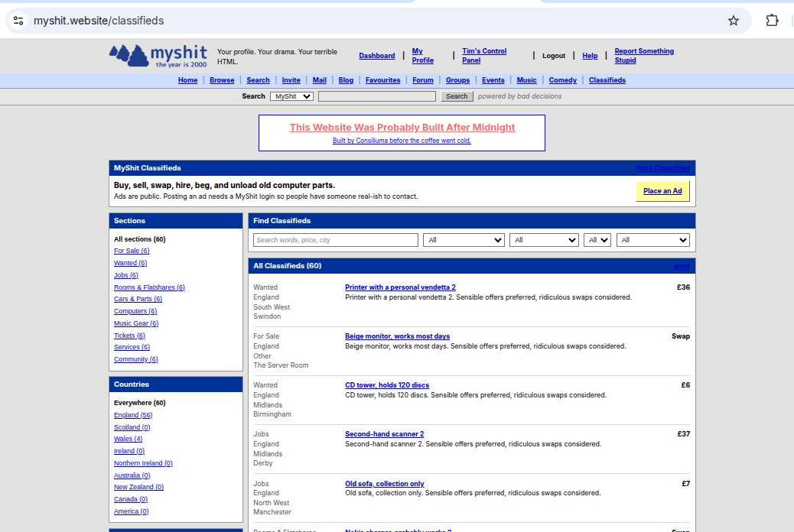This screenshot has width=794, height=532.
Task: Click the post link in All Classifieds header
Action: pos(682,266)
